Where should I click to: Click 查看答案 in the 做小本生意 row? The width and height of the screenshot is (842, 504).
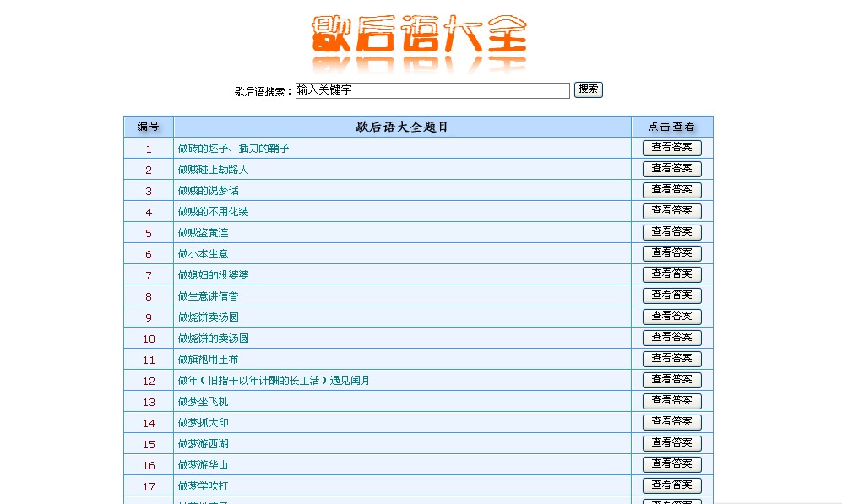click(x=672, y=253)
